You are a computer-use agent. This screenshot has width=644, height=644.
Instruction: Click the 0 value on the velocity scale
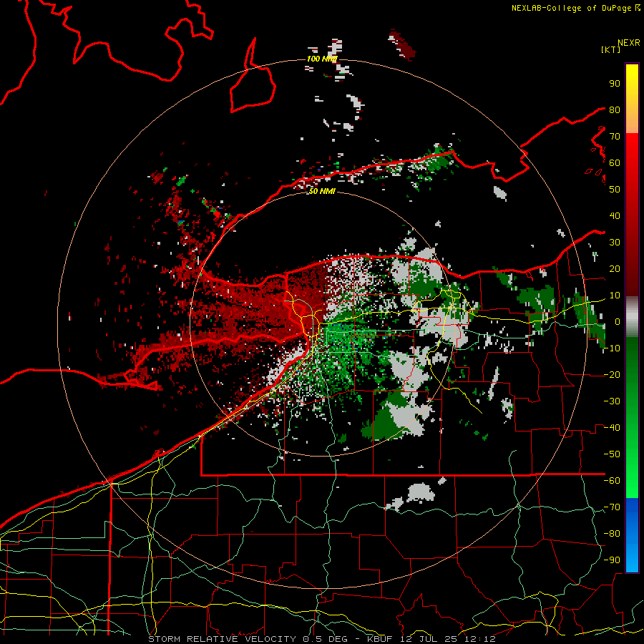(x=617, y=321)
